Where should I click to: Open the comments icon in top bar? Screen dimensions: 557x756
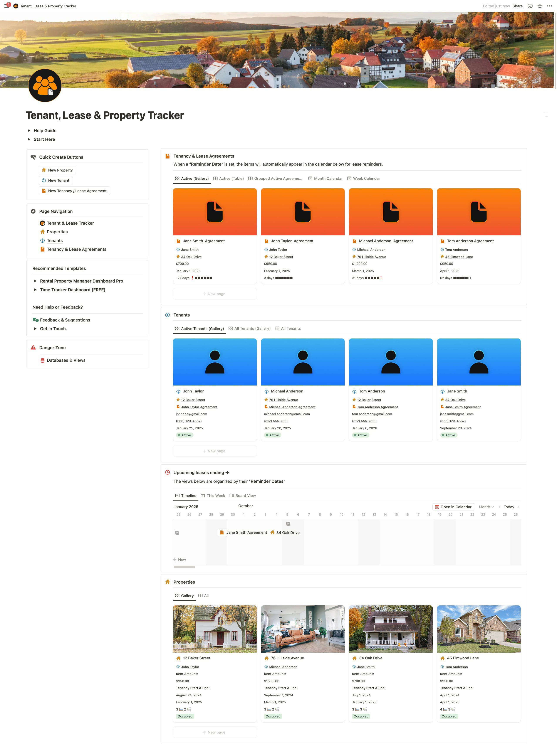530,6
